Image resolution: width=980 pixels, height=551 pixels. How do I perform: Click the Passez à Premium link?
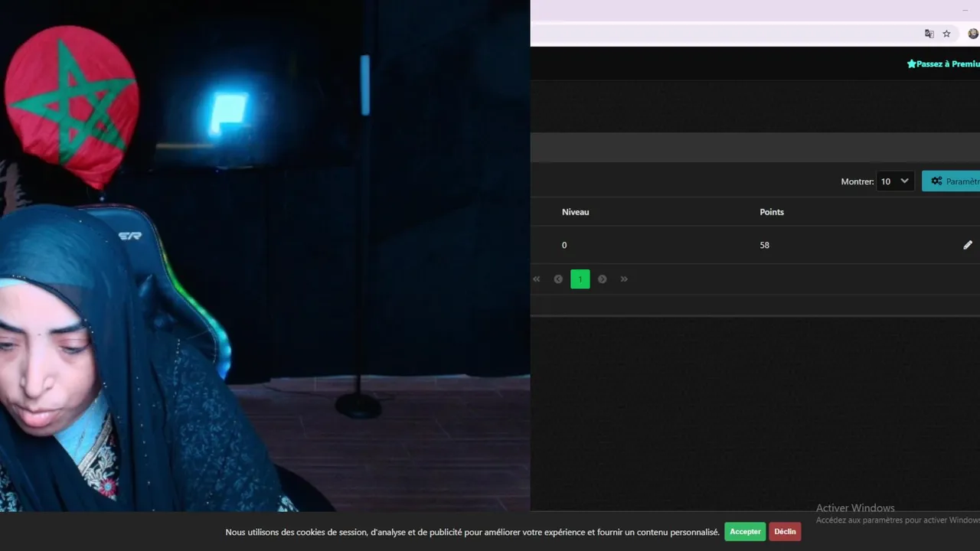pyautogui.click(x=943, y=64)
